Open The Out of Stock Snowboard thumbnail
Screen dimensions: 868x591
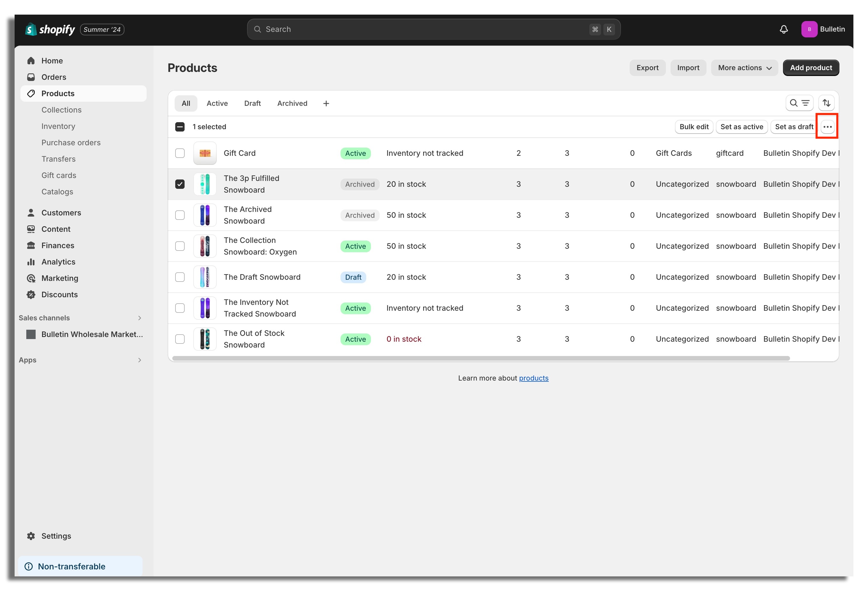[205, 339]
